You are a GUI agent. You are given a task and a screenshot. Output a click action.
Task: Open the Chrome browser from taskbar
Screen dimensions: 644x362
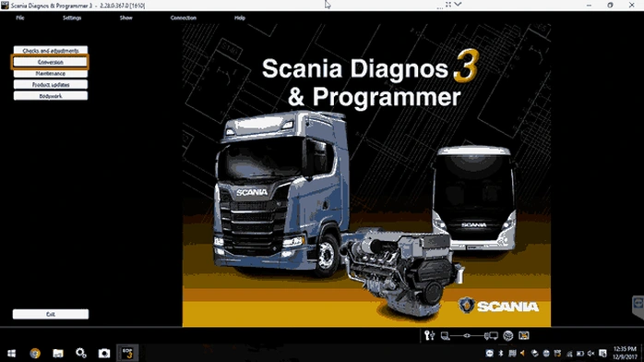[x=35, y=354]
